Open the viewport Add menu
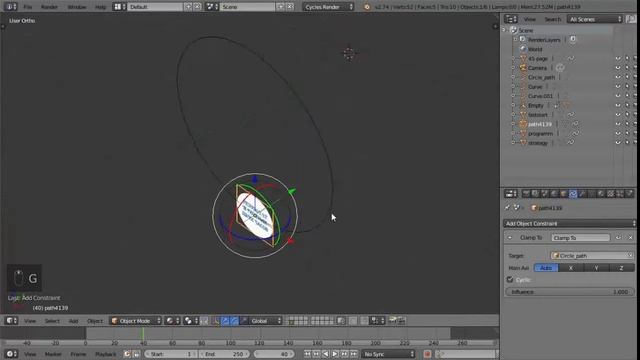640x360 pixels. click(x=73, y=321)
